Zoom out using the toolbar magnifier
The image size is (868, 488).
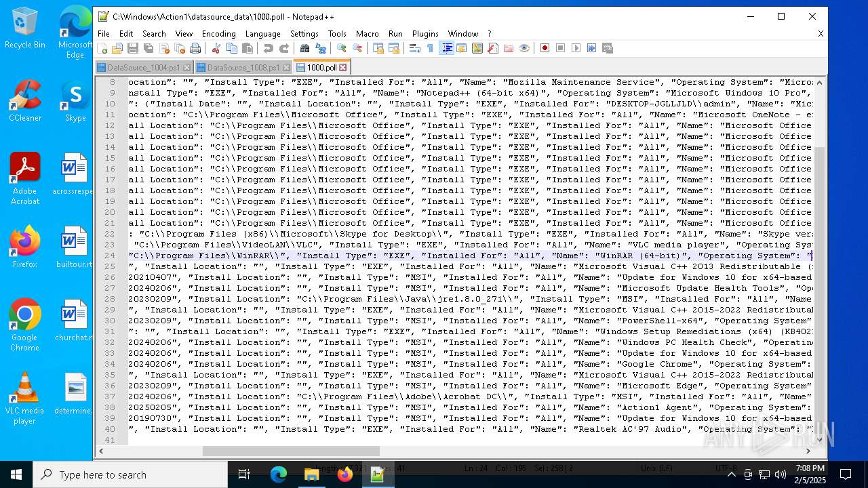(357, 48)
